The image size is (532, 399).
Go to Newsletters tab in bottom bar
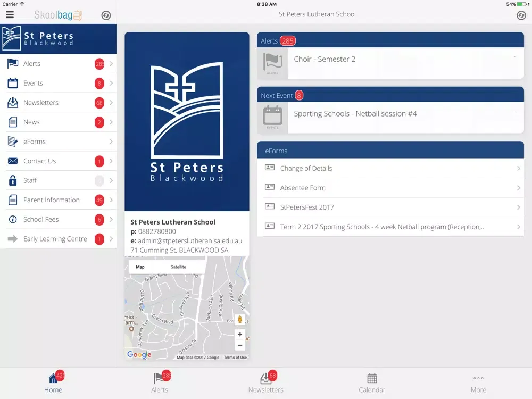[266, 383]
